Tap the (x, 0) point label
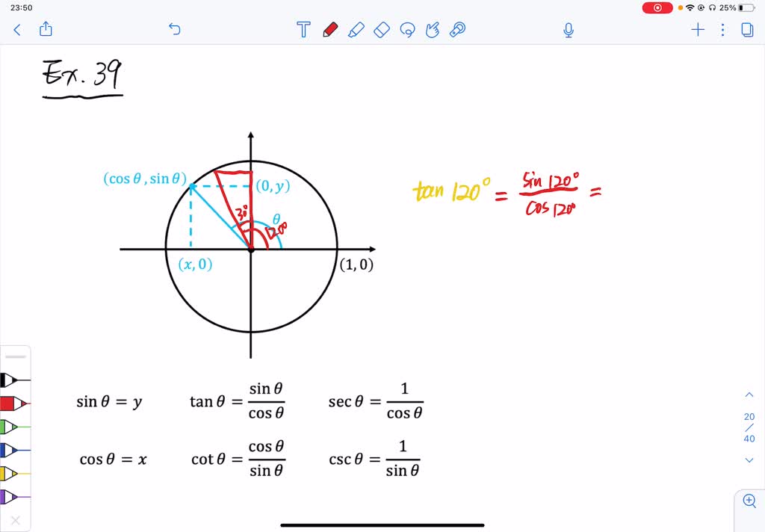The width and height of the screenshot is (765, 532). pos(195,264)
